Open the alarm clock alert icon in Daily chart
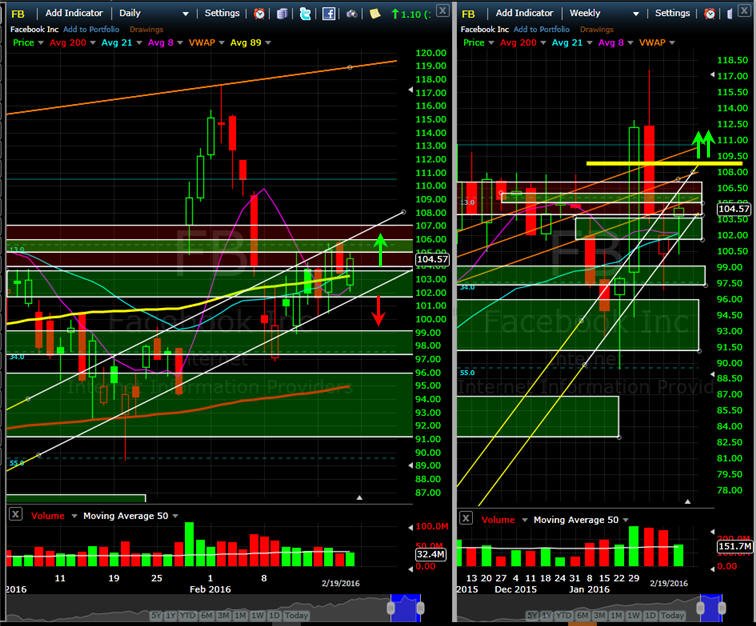The width and height of the screenshot is (756, 626). pos(259,14)
